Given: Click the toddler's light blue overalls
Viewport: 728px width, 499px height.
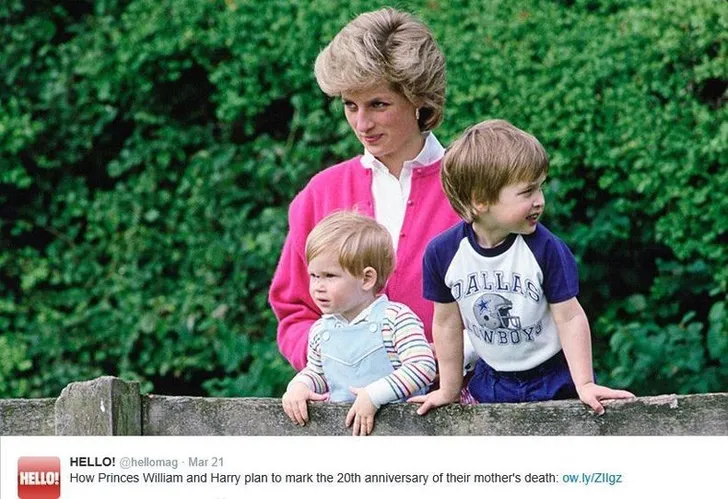Looking at the screenshot, I should (355, 353).
